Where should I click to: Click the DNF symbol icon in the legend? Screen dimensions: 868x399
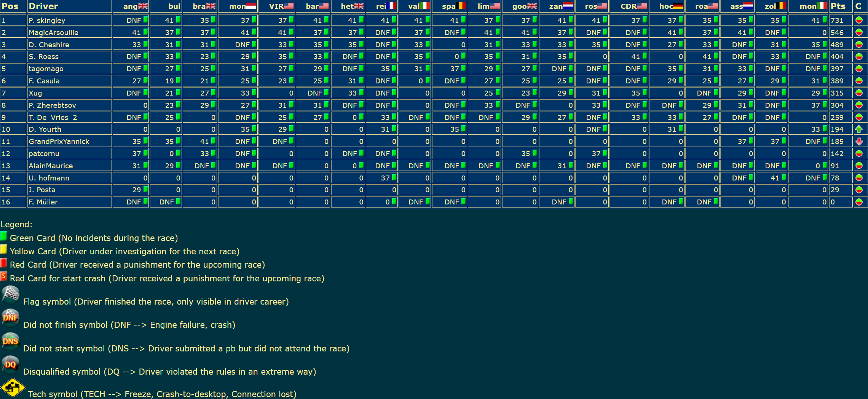pos(10,318)
